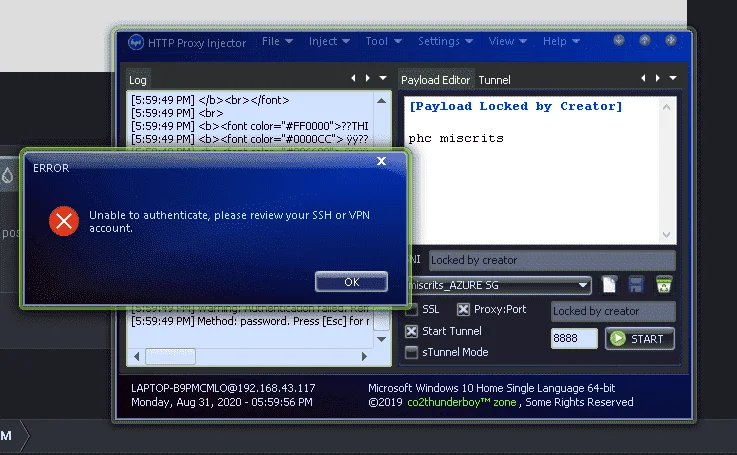
Task: Uncheck the Start Tunnel checkbox
Action: [x=411, y=331]
